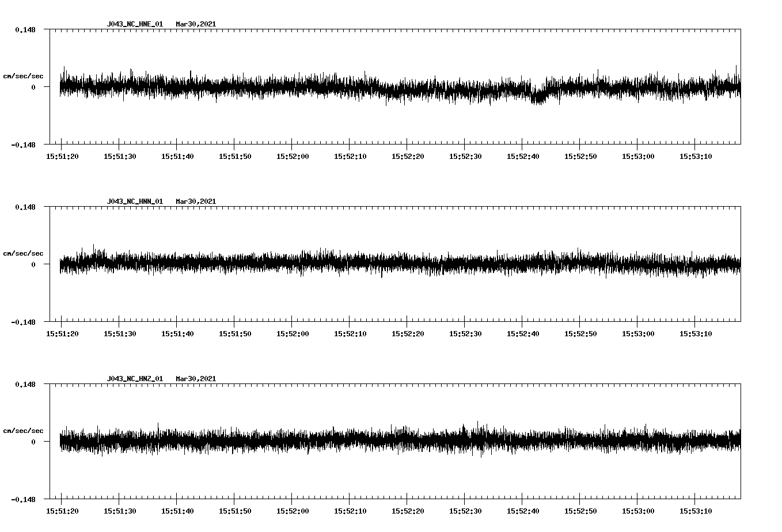The height and width of the screenshot is (532, 782).
Task: Click the -0.148 amplitude label on top plot
Action: point(23,145)
